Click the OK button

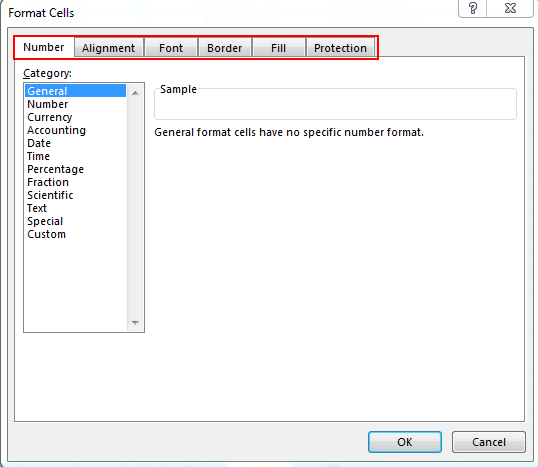[x=405, y=442]
